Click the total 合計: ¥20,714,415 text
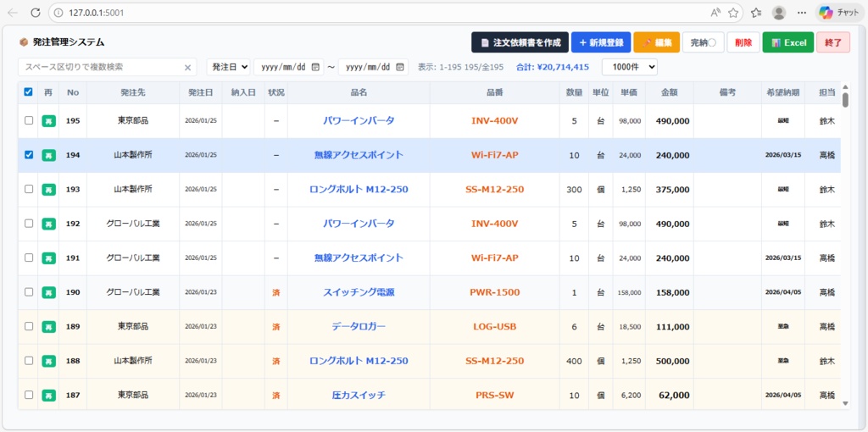Viewport: 868px width, 432px height. point(553,68)
